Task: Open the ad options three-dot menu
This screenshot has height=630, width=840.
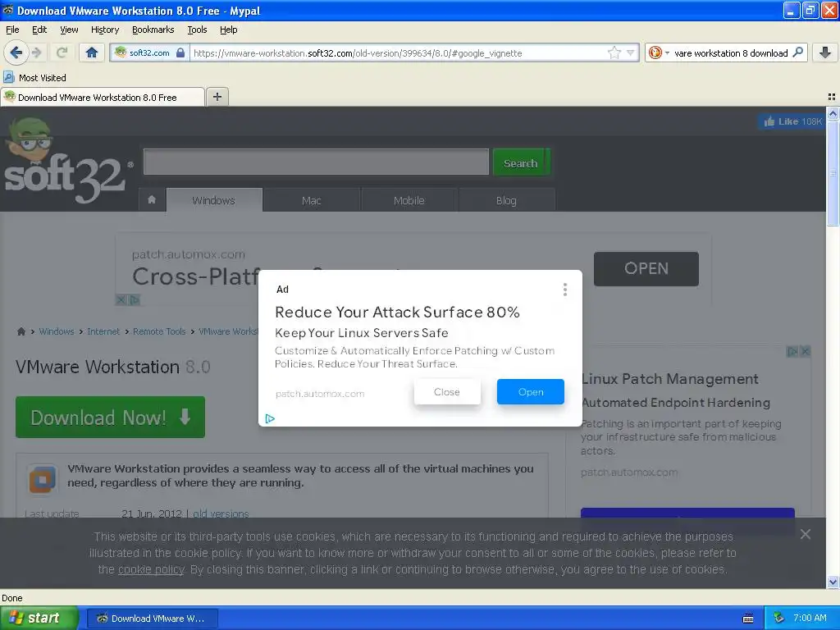Action: point(564,290)
